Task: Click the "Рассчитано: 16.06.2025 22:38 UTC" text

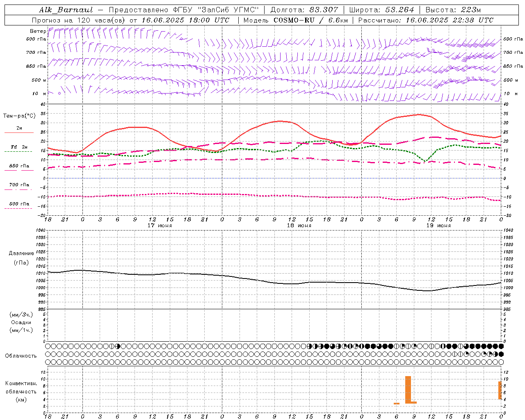Action: pos(426,20)
